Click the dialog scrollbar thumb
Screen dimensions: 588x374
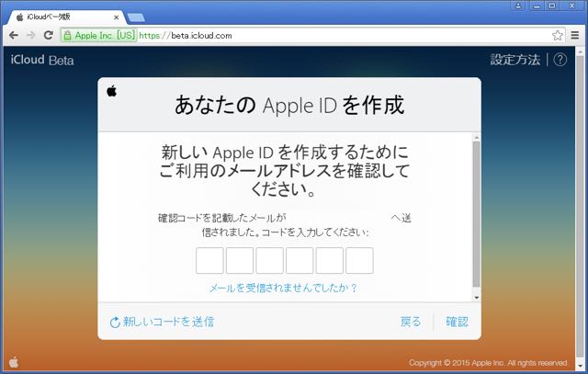click(476, 214)
